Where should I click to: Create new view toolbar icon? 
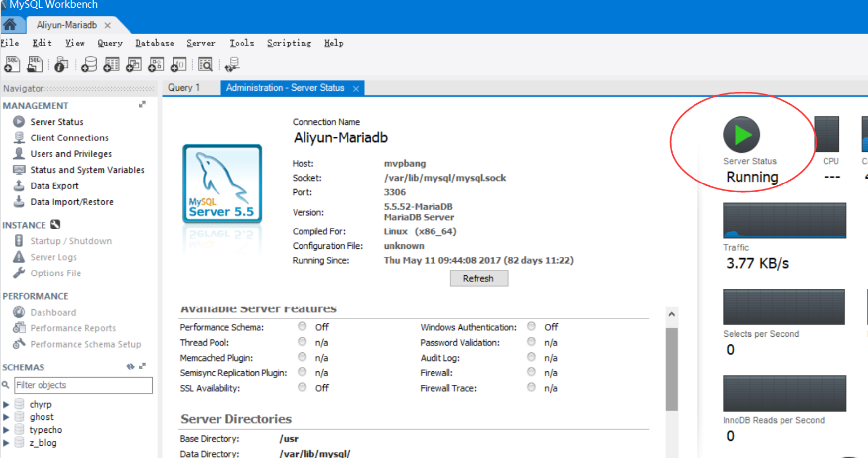click(x=134, y=64)
